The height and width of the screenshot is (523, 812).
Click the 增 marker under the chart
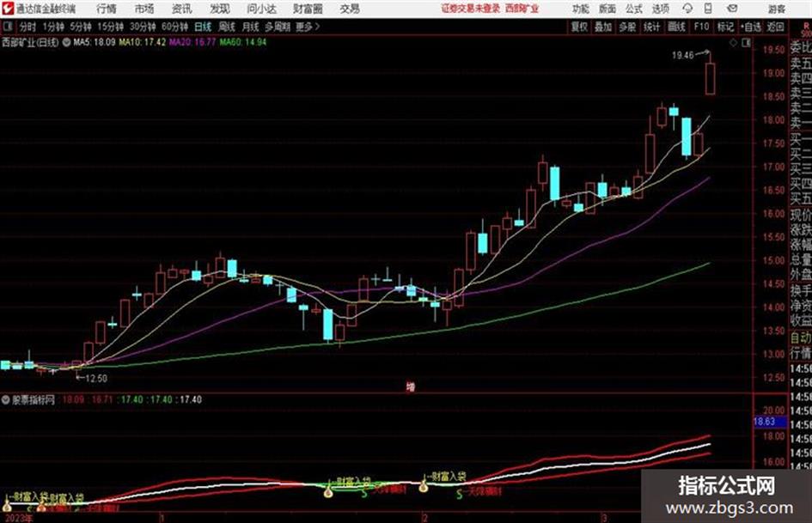[411, 386]
